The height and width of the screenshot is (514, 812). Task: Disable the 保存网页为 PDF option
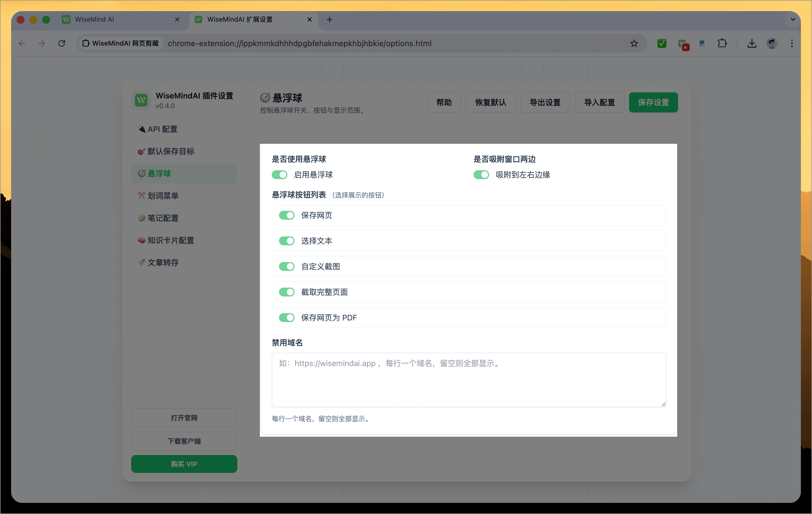[x=287, y=318]
